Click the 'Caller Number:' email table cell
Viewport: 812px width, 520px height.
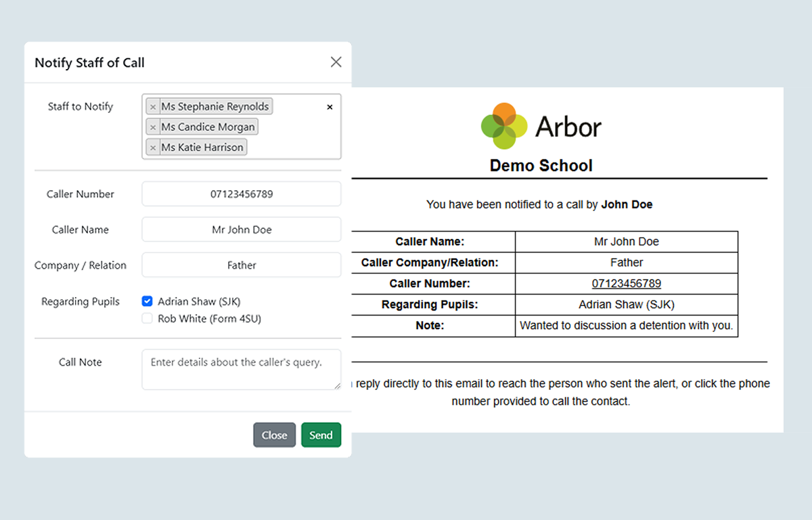[x=433, y=284]
